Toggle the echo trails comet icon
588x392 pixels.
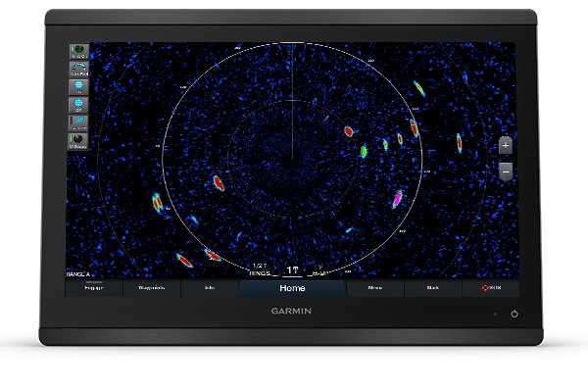(x=78, y=123)
